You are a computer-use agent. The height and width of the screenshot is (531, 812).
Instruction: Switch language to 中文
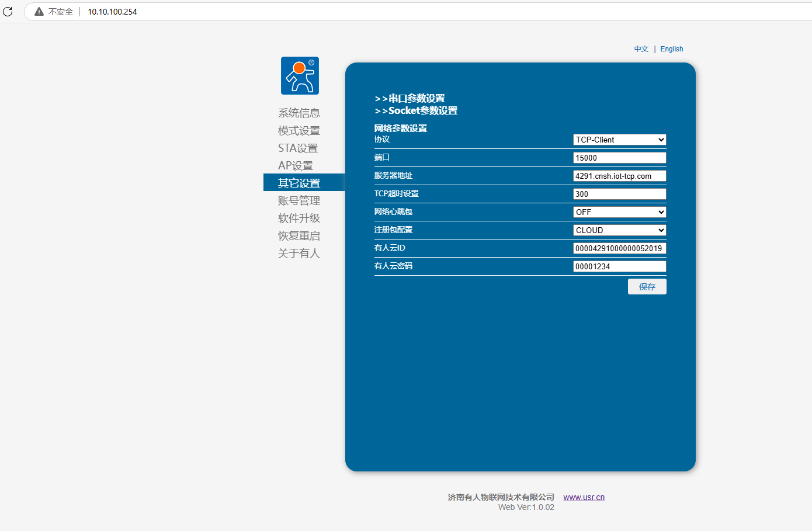(x=641, y=49)
